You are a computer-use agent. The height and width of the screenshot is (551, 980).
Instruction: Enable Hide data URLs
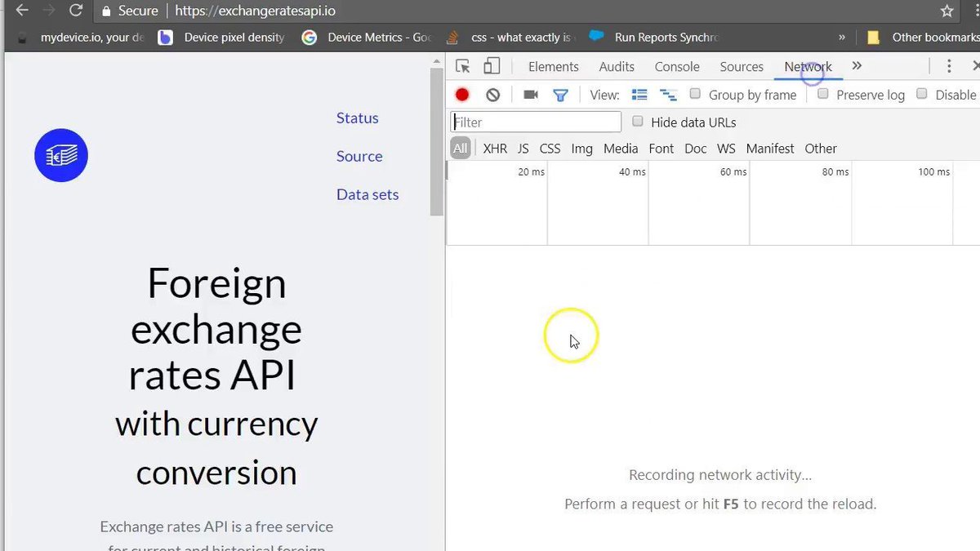(637, 121)
